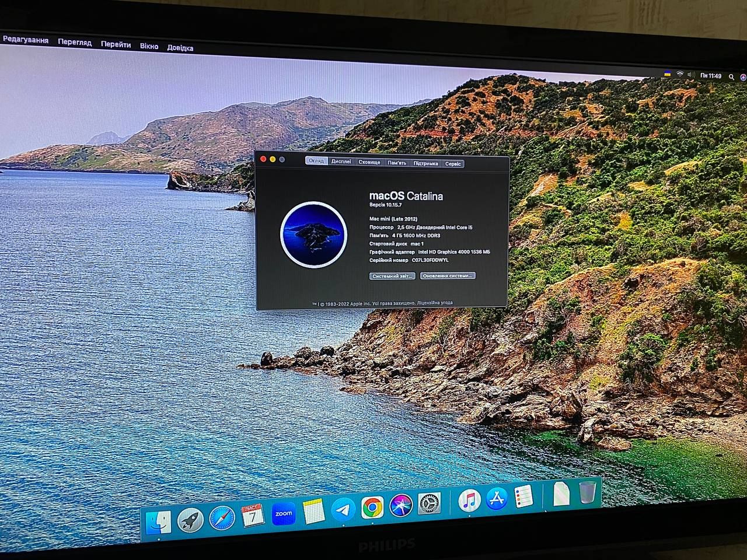The height and width of the screenshot is (560, 747).
Task: Open Telegram from the Dock
Action: 343,509
